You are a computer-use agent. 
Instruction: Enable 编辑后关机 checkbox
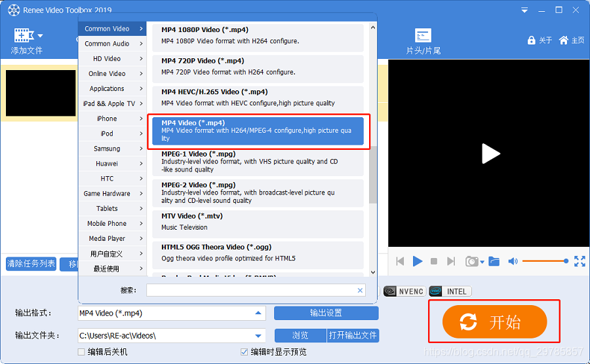[81, 352]
